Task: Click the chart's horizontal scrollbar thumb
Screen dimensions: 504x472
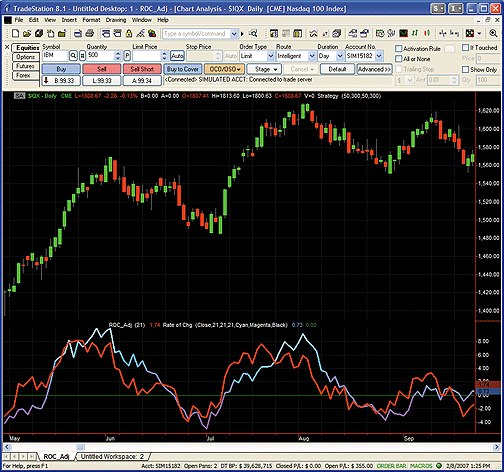Action: click(81, 447)
